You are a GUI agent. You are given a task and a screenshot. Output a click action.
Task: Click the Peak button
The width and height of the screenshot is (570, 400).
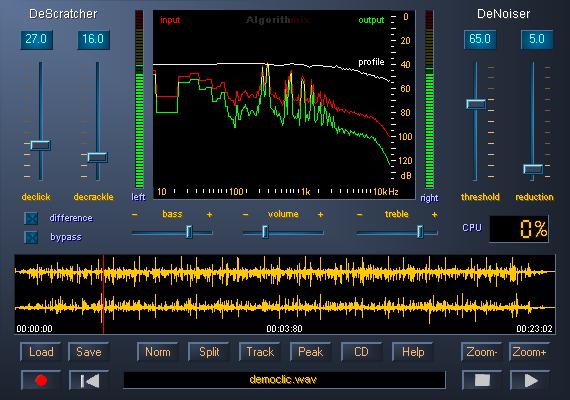310,352
